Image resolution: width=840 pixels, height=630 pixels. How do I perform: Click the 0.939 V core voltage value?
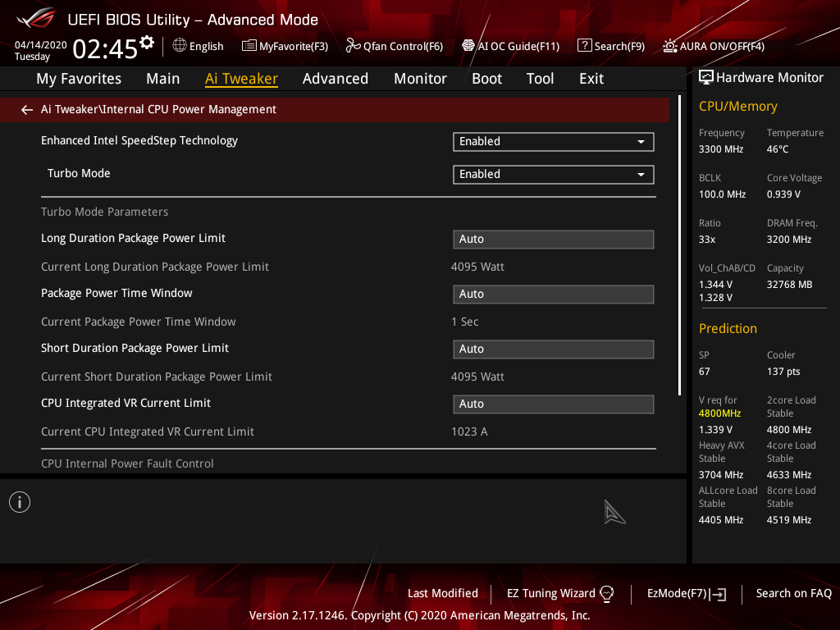[x=783, y=194]
